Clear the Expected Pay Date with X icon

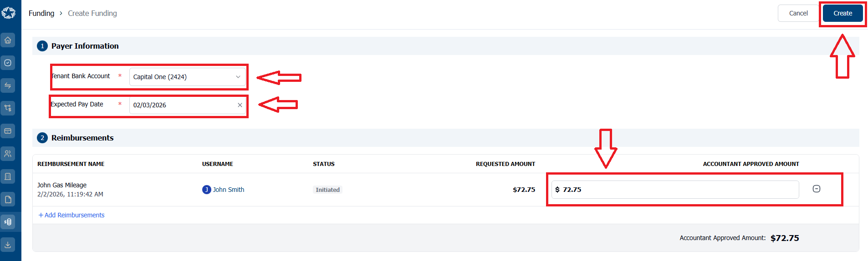click(x=240, y=105)
